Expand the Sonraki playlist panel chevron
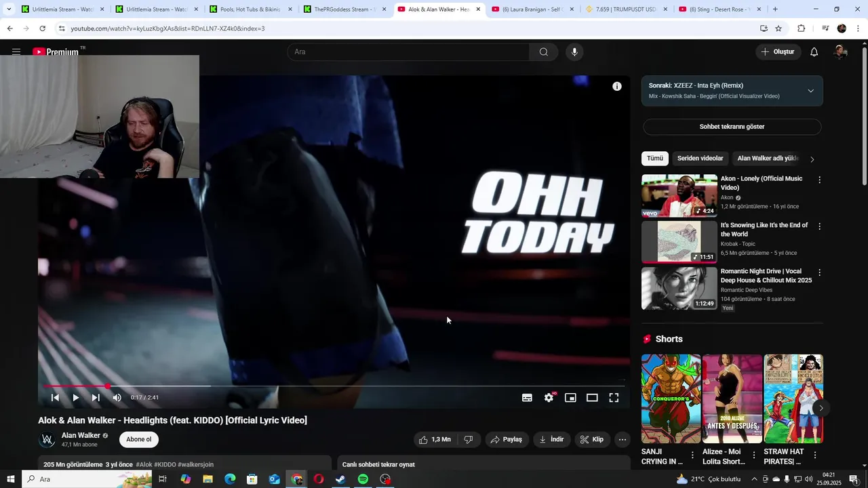Viewport: 868px width, 488px height. click(x=810, y=91)
